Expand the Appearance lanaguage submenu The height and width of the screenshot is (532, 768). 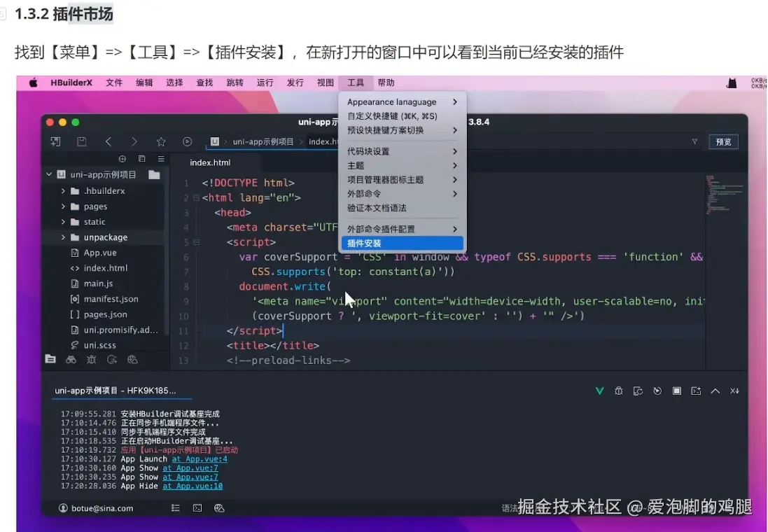tap(402, 102)
